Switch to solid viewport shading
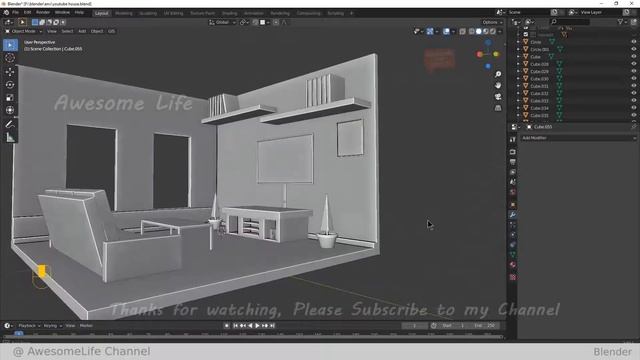This screenshot has height=360, width=640. point(478,31)
